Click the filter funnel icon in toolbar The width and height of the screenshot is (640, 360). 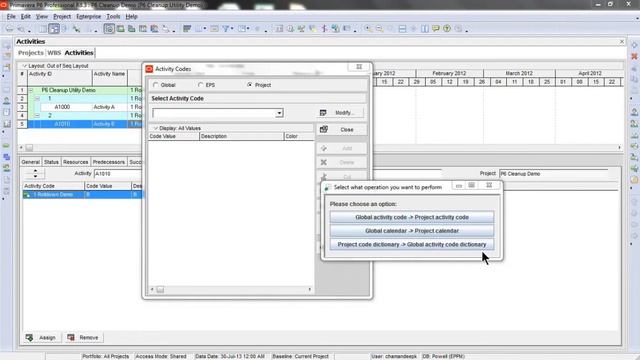click(225, 29)
